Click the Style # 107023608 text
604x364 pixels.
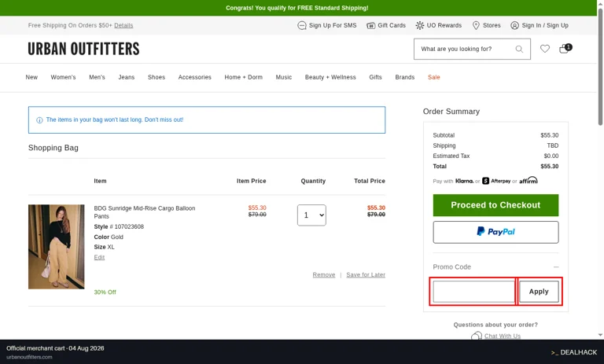coord(119,227)
